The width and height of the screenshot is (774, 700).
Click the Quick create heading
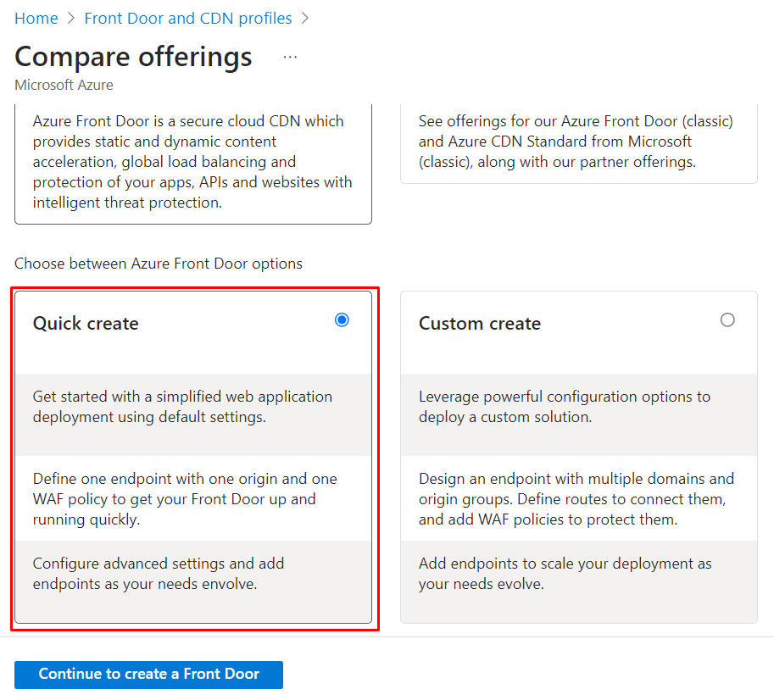tap(86, 323)
